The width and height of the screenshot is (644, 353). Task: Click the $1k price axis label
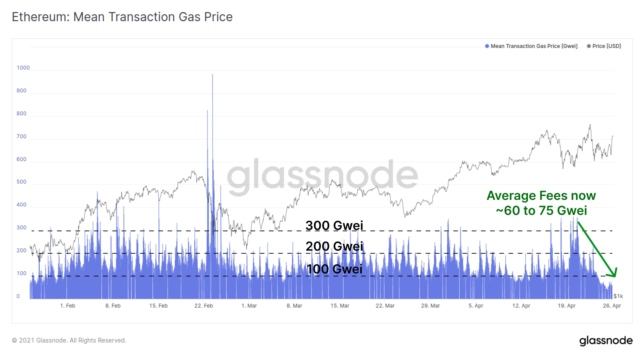click(x=618, y=296)
